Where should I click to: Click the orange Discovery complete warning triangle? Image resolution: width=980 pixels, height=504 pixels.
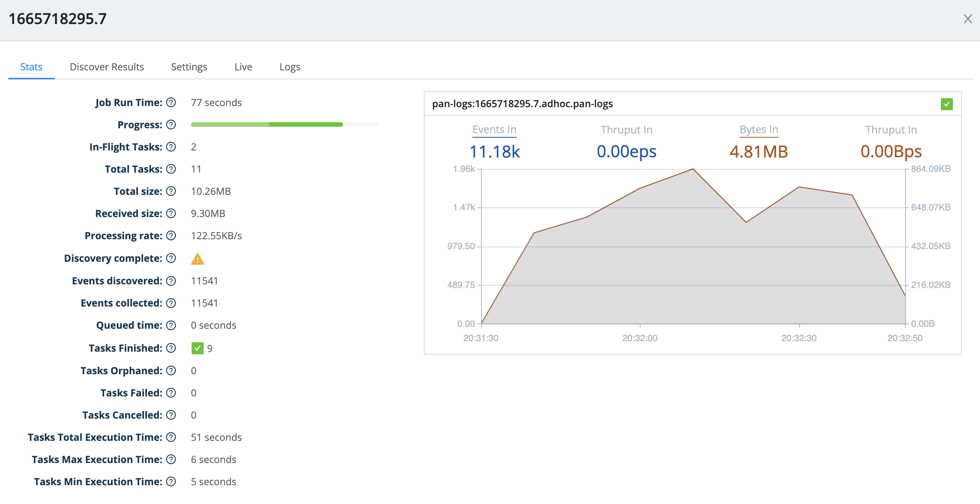[197, 259]
